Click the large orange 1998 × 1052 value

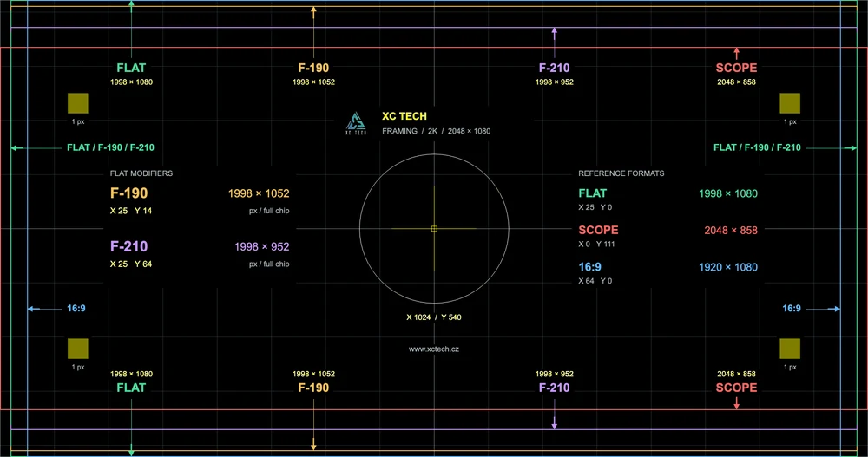tap(259, 193)
